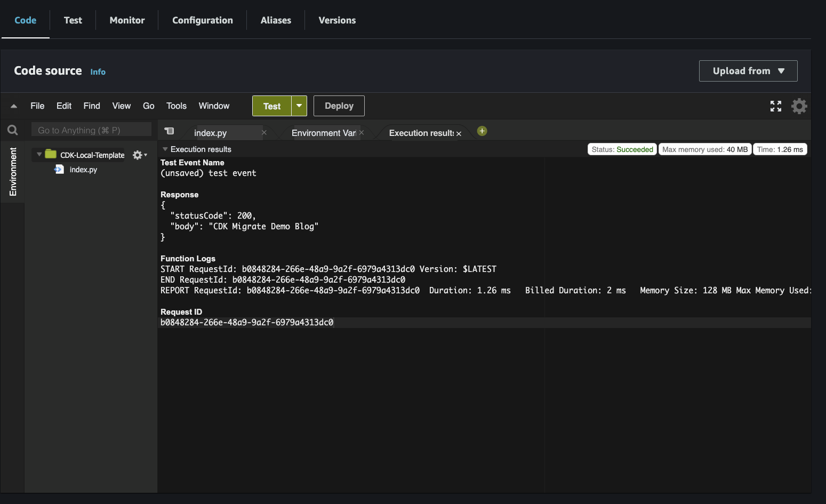826x504 pixels.
Task: Click the Status Succeeded badge
Action: pyautogui.click(x=621, y=149)
